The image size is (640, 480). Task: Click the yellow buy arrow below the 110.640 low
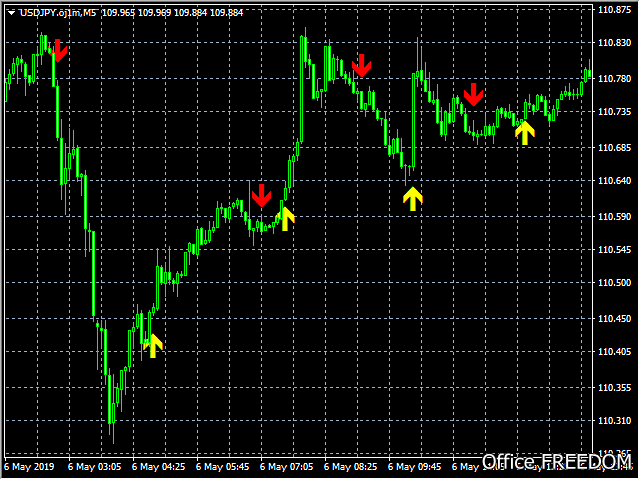[x=413, y=199]
